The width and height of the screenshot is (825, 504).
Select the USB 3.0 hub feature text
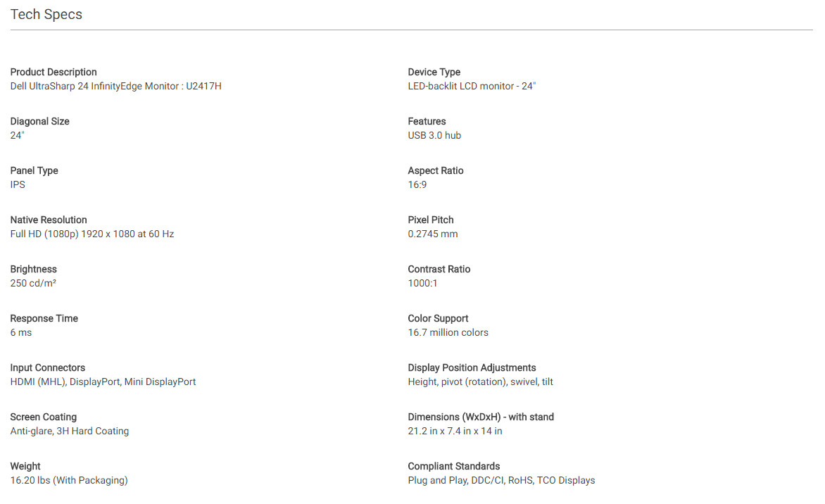[x=434, y=136]
